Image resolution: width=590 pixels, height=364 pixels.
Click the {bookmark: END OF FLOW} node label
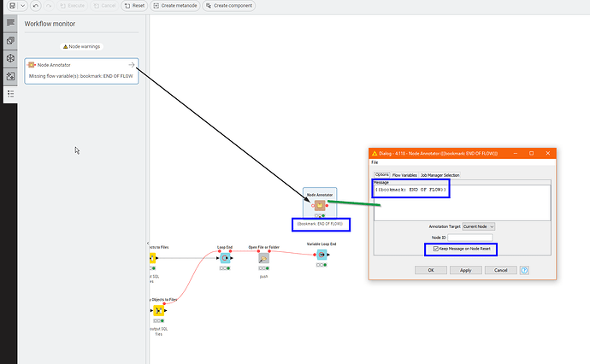(320, 224)
